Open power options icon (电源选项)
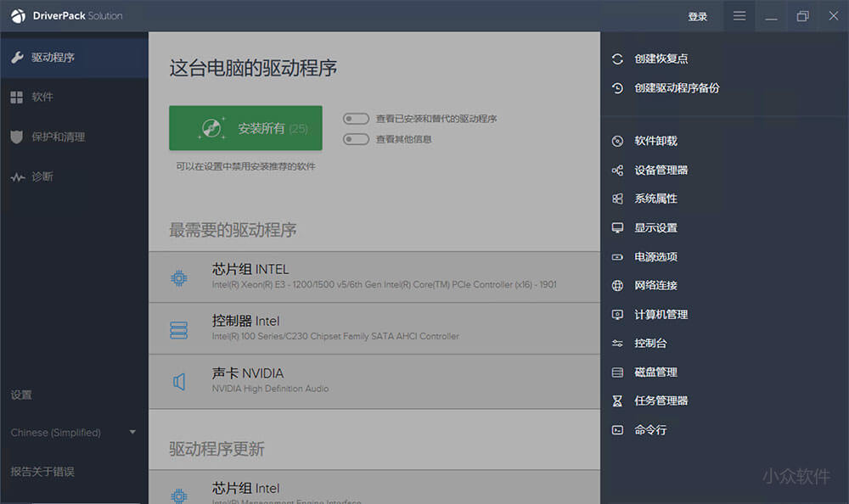This screenshot has width=849, height=504. pyautogui.click(x=617, y=256)
